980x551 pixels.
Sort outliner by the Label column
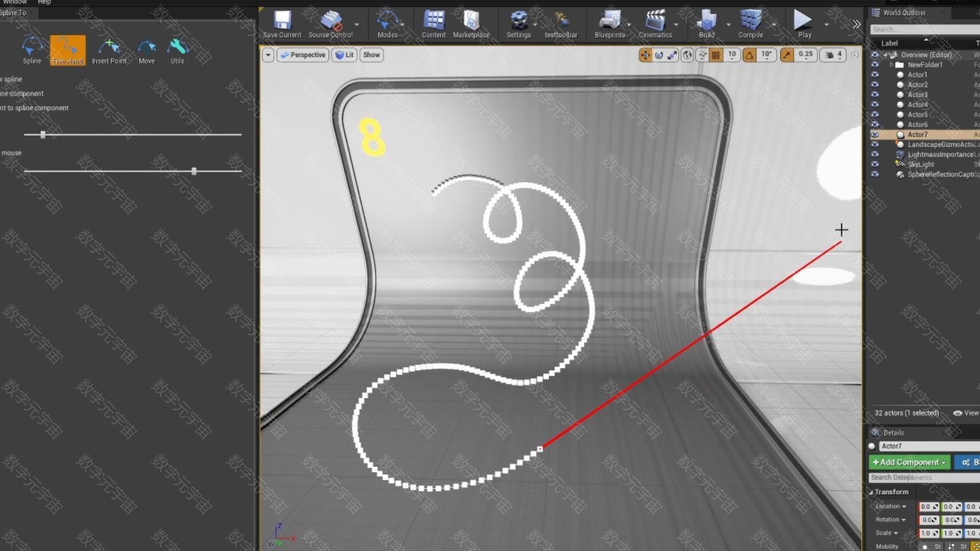click(x=890, y=43)
